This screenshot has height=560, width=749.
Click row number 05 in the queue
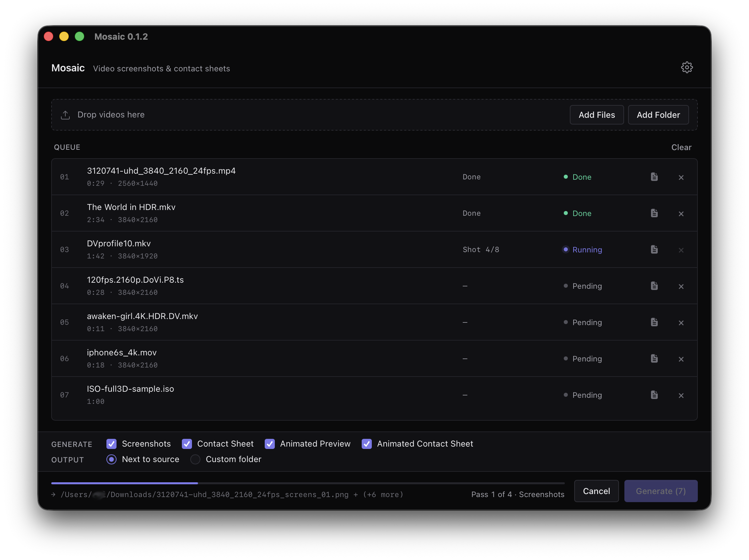pos(64,322)
